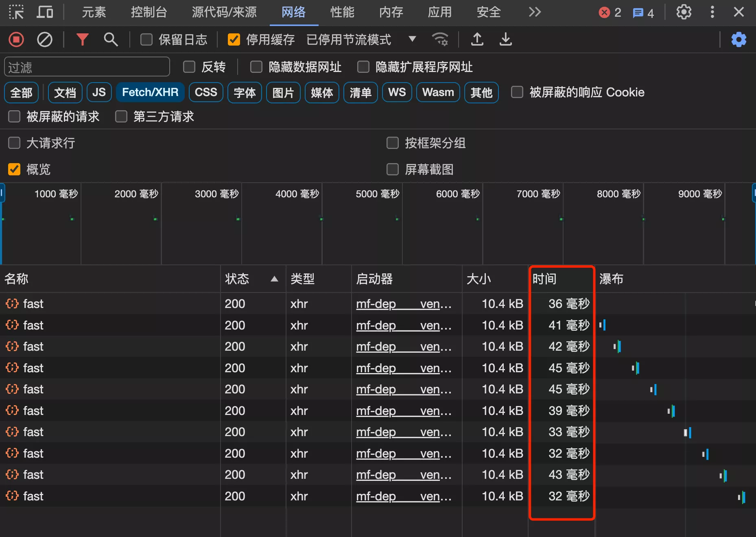Open network settings blue gear
756x537 pixels.
(x=739, y=39)
